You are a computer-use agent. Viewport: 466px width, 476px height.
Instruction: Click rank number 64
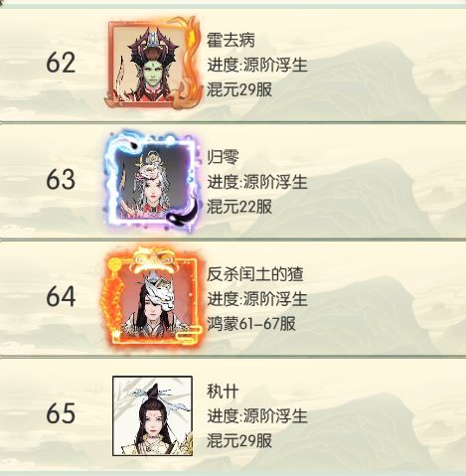point(61,296)
